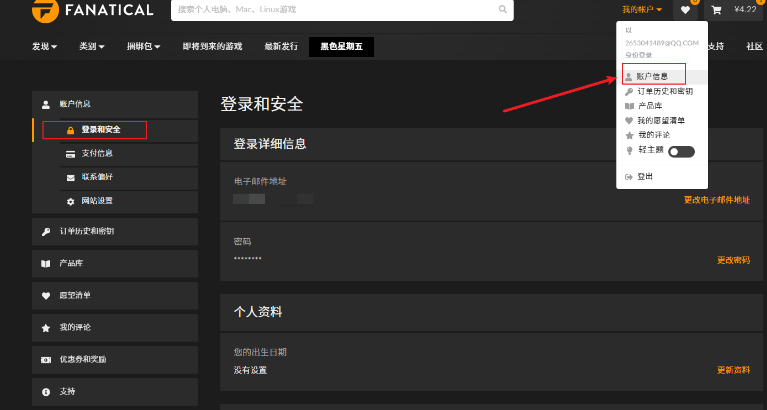Click the book icon beside sidebar 产品库
Screen dimensions: 767x410
click(45, 264)
